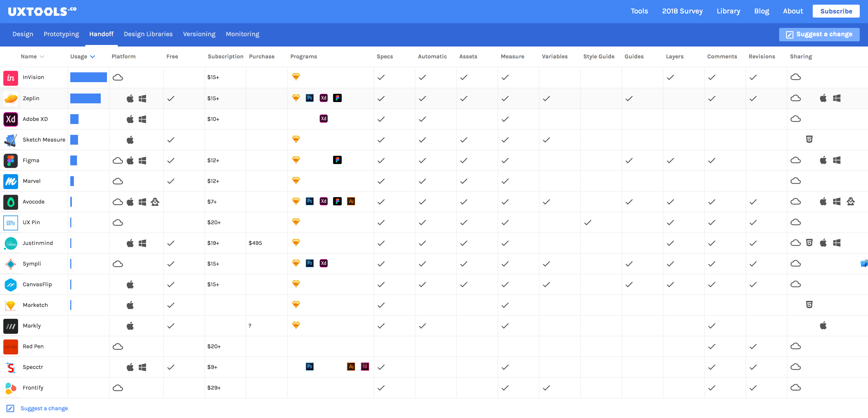Open the 2018 Survey link
Screen dimensions: 868x418
tap(682, 11)
